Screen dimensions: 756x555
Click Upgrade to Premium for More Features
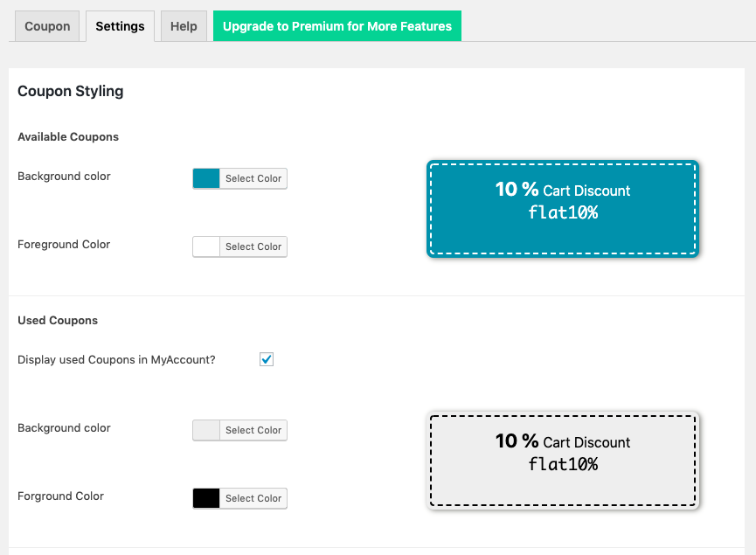[x=336, y=26]
